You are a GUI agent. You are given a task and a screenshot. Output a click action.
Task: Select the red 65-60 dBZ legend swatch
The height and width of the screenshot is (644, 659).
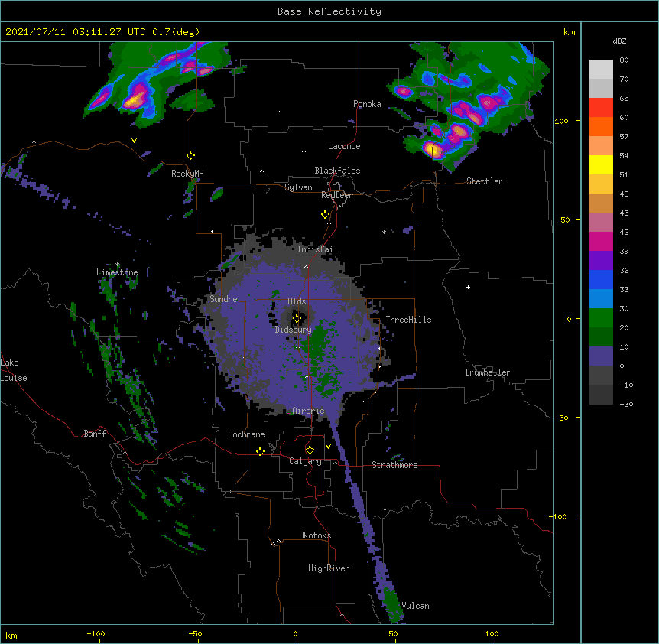(601, 108)
